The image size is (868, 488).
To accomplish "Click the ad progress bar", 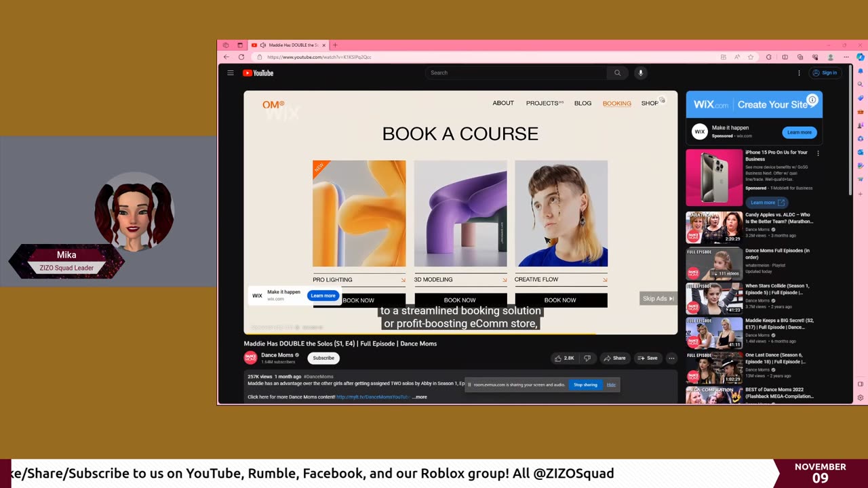I will [460, 333].
